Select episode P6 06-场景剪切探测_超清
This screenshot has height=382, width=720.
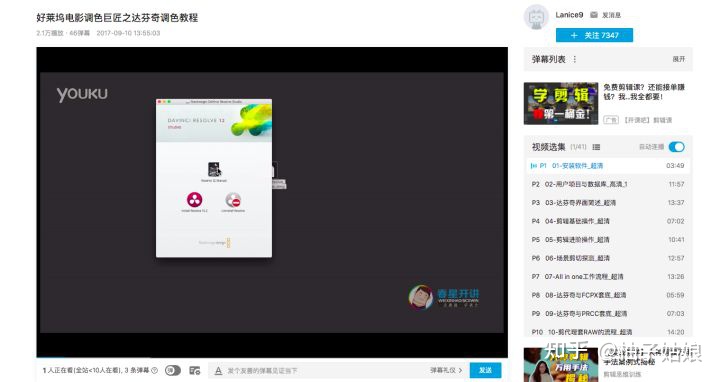[608, 258]
